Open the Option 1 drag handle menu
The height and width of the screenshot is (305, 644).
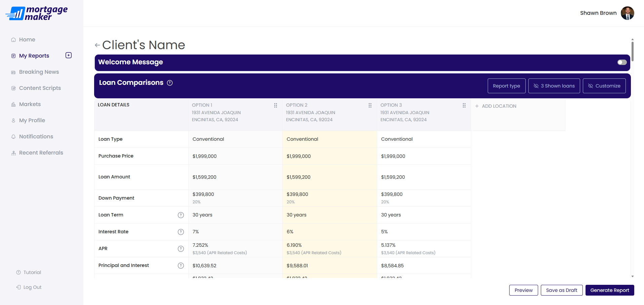[x=276, y=105]
